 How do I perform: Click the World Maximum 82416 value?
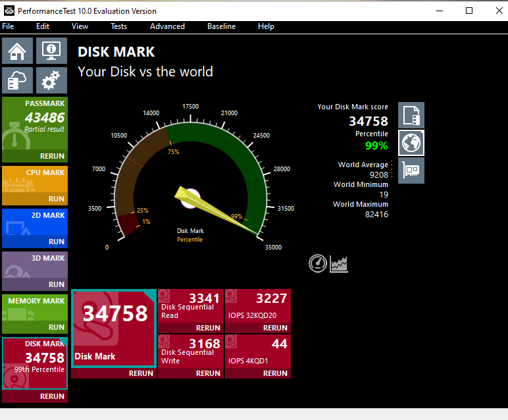[376, 214]
